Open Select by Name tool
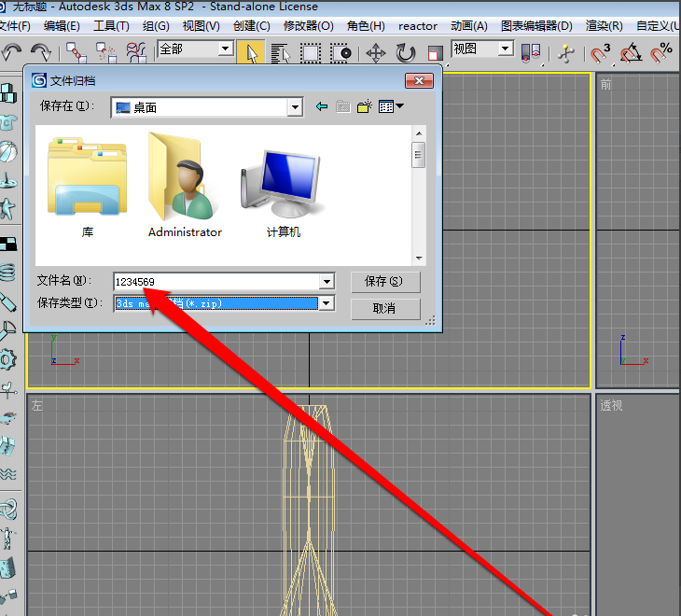Viewport: 681px width, 616px height. [x=281, y=53]
